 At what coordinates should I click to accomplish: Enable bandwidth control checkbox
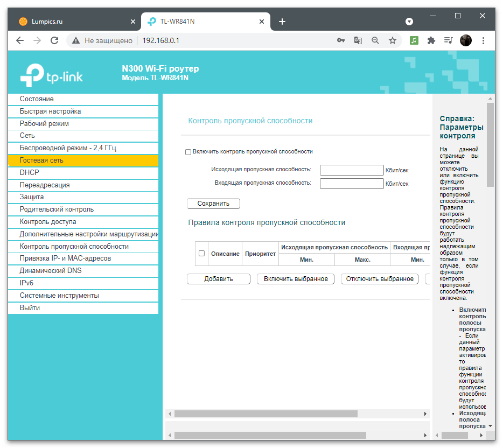pyautogui.click(x=188, y=152)
